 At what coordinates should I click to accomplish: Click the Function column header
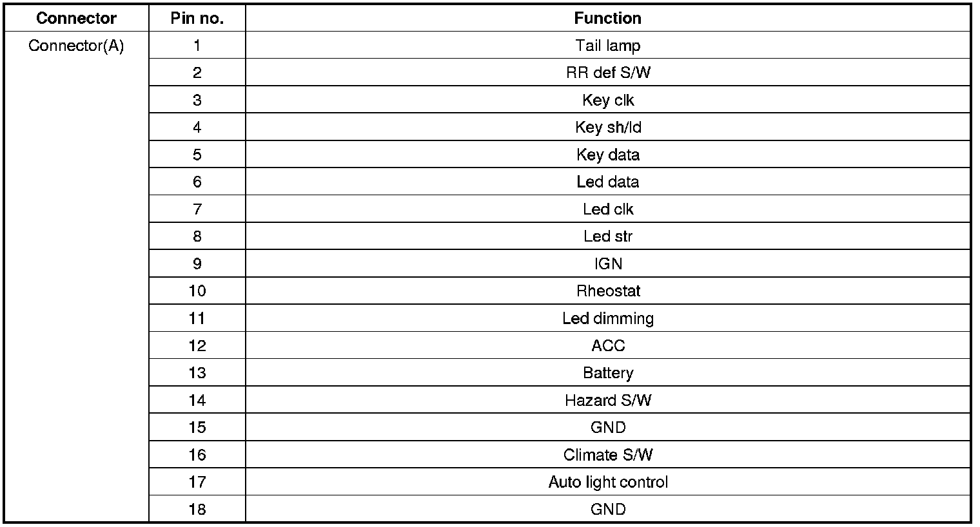[607, 18]
